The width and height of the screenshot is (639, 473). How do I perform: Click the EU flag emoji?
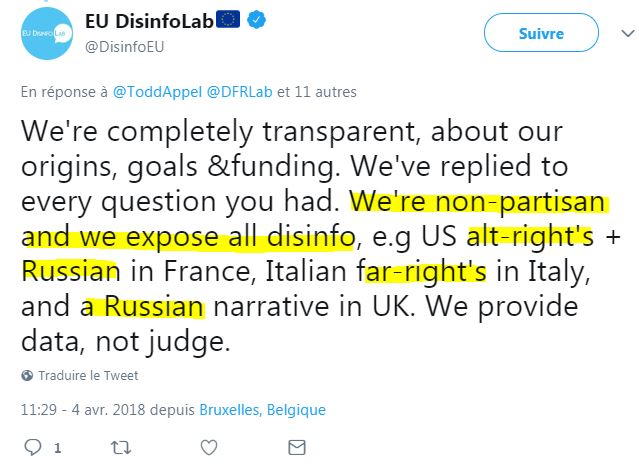click(228, 19)
